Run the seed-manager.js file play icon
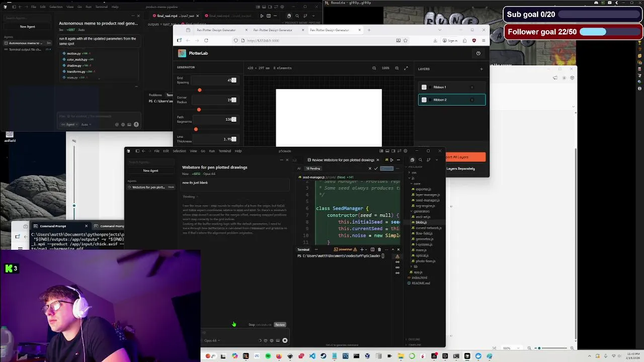The width and height of the screenshot is (644, 362). coord(391,160)
